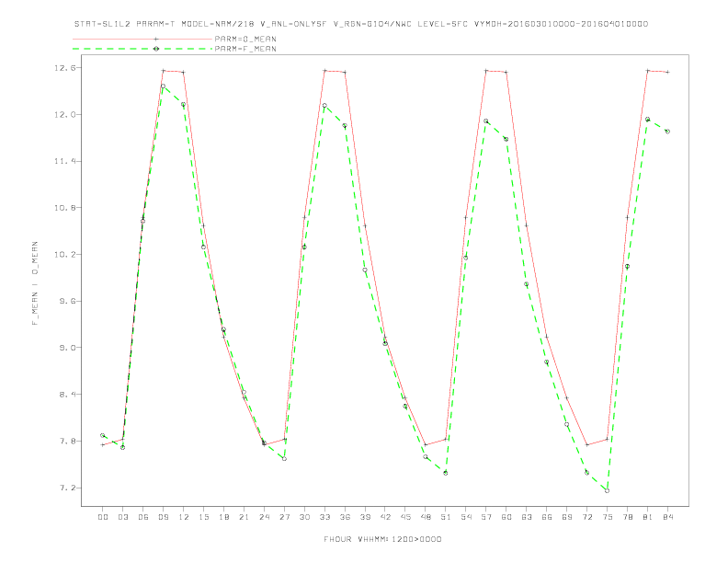Click the 75 forecast hour tick label
This screenshot has width=728, height=563.
point(608,517)
